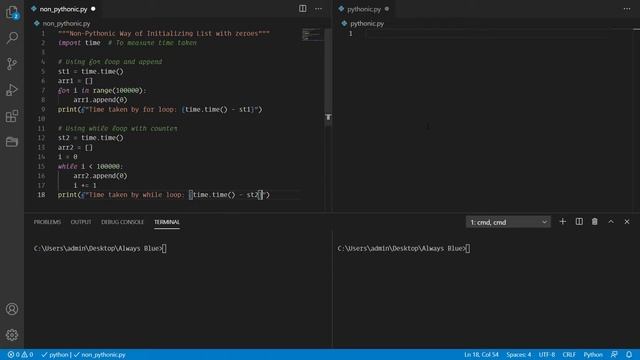Open the Manage settings gear
640x360 pixels.
coord(12,335)
